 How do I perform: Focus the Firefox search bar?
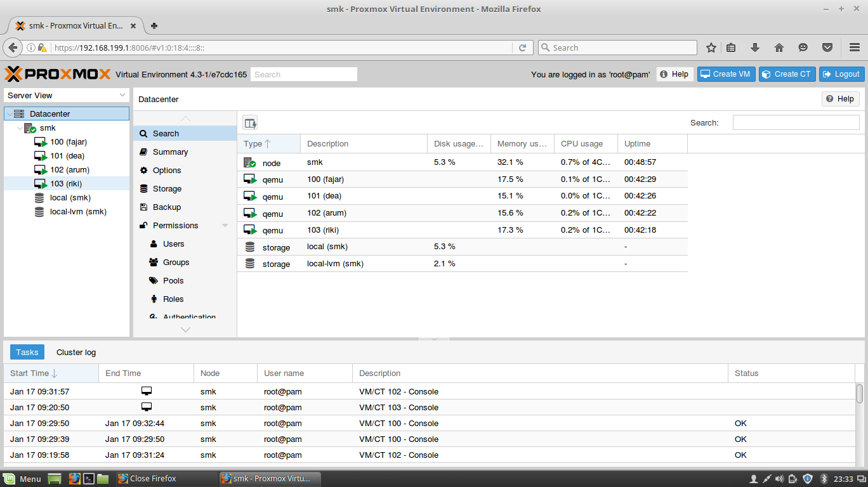[x=617, y=48]
